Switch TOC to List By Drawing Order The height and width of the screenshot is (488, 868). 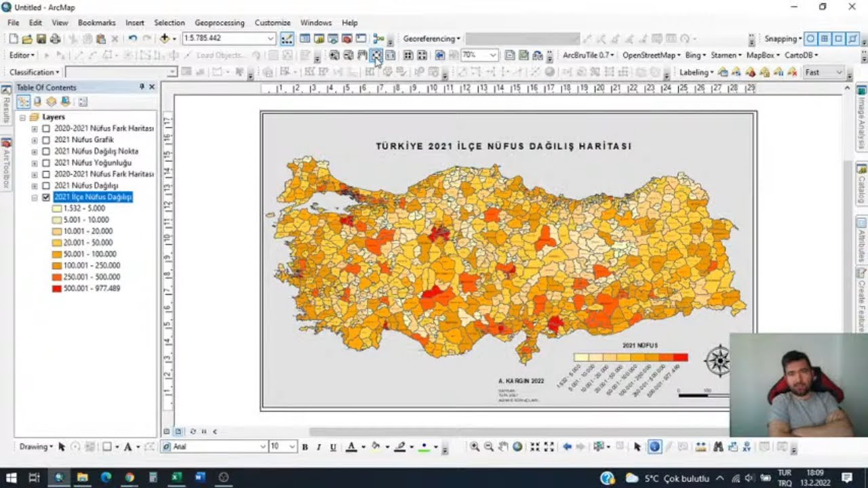click(x=24, y=102)
